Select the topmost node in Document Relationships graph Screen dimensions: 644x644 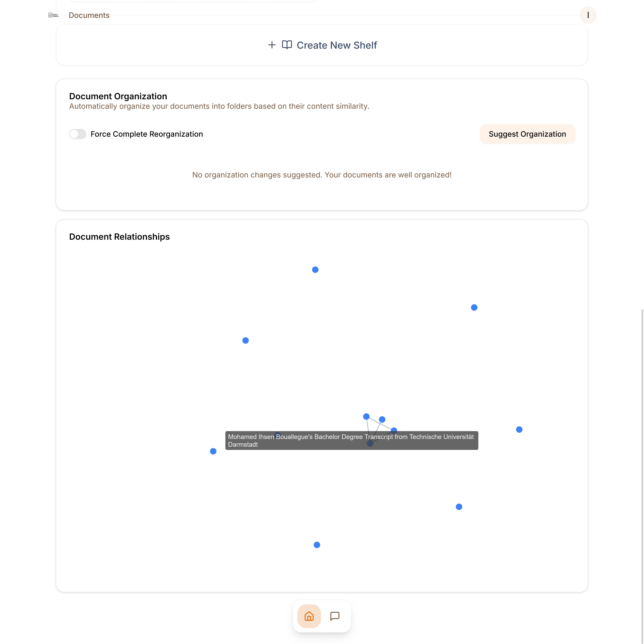315,270
